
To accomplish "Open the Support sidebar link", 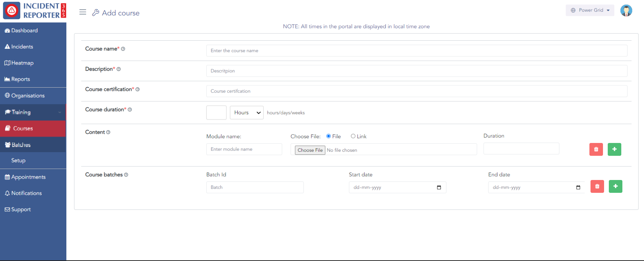I will pos(21,209).
